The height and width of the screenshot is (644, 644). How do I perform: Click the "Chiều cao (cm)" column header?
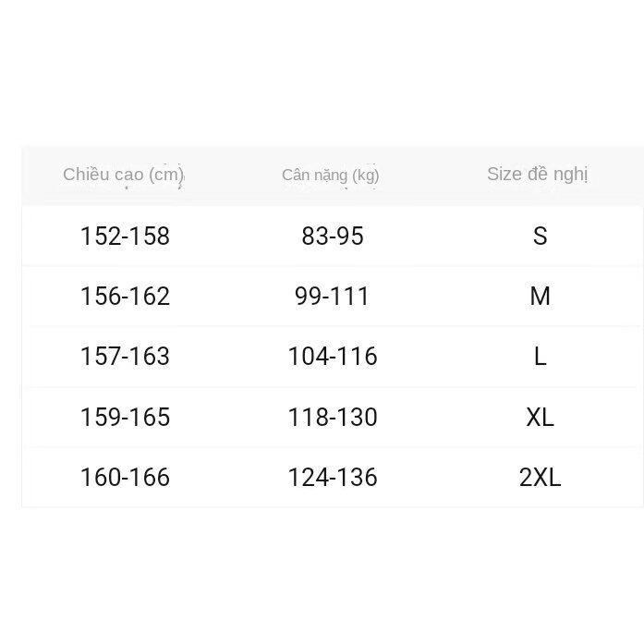[124, 174]
